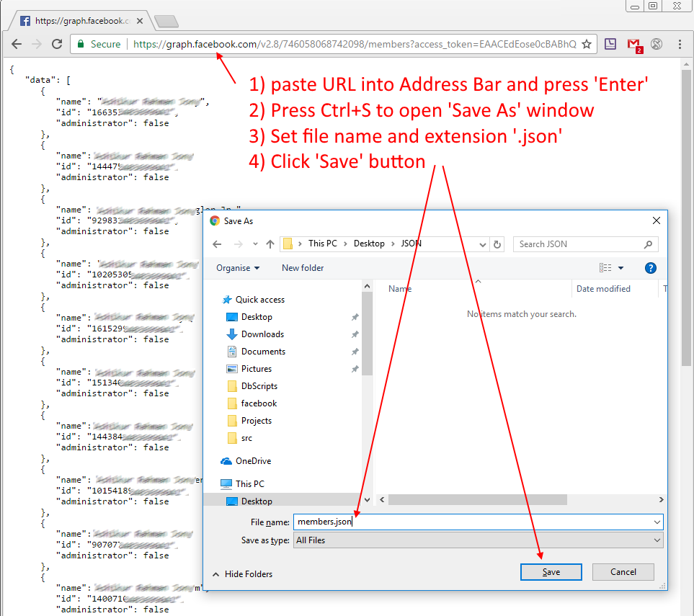The width and height of the screenshot is (694, 616).
Task: Click the Save button
Action: pos(551,572)
